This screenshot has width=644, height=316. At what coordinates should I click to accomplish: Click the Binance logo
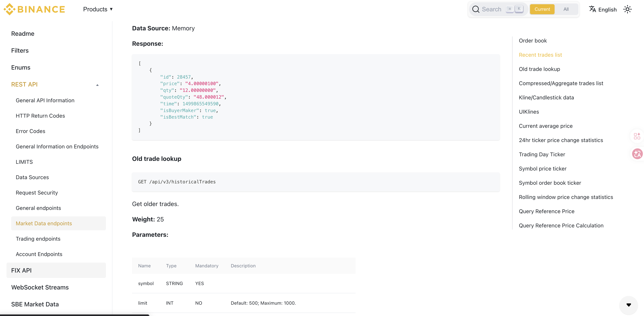click(x=34, y=9)
